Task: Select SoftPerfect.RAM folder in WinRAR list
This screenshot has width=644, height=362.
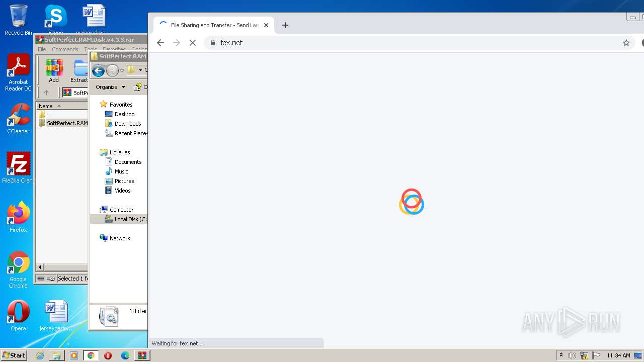Action: click(63, 123)
